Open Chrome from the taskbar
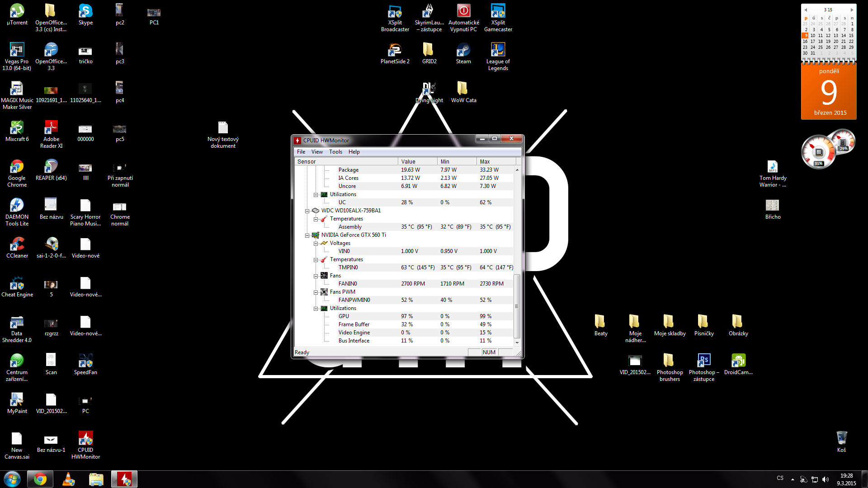Viewport: 868px width, 488px height. (x=40, y=479)
